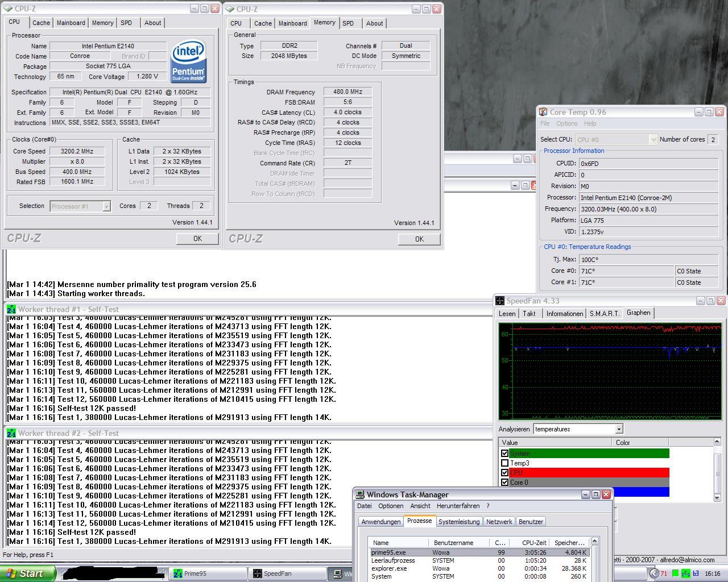
Task: Select the prime95.exe process row
Action: click(479, 552)
